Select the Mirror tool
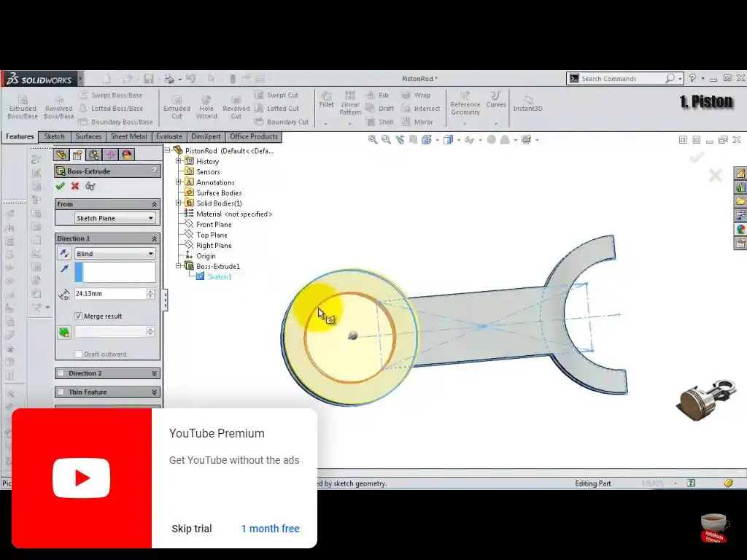Viewport: 747px width, 560px height. [417, 122]
